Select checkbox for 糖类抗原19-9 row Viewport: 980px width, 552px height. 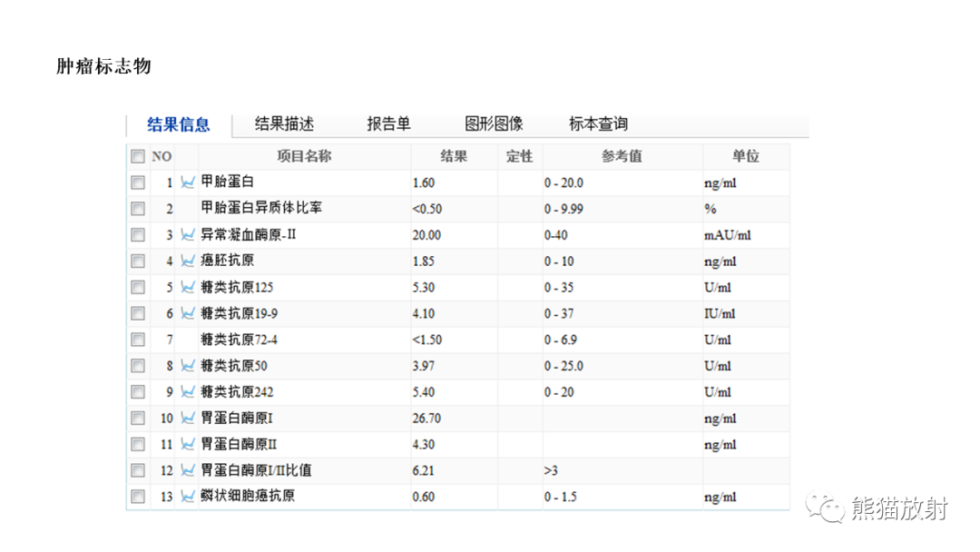(x=138, y=314)
